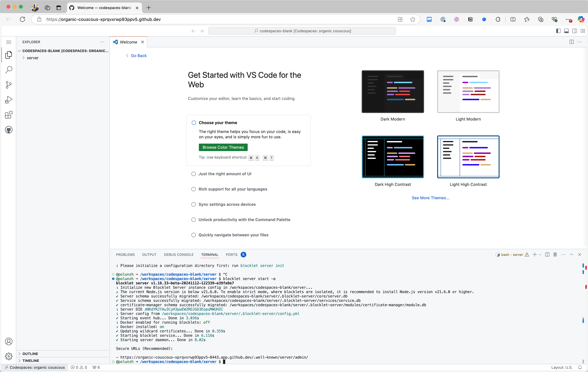The height and width of the screenshot is (372, 588).
Task: Split the terminal panel
Action: 547,255
